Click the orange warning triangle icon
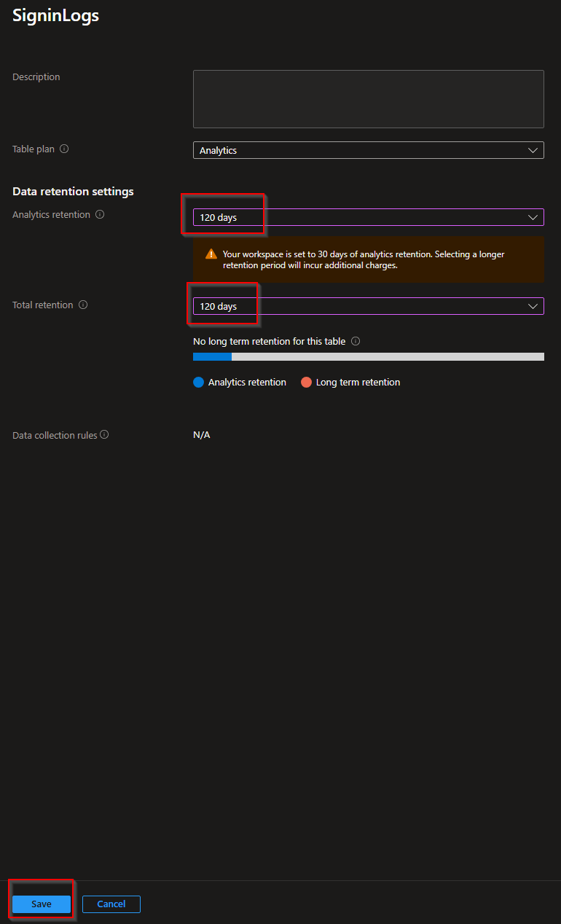Viewport: 561px width, 924px height. coord(211,254)
